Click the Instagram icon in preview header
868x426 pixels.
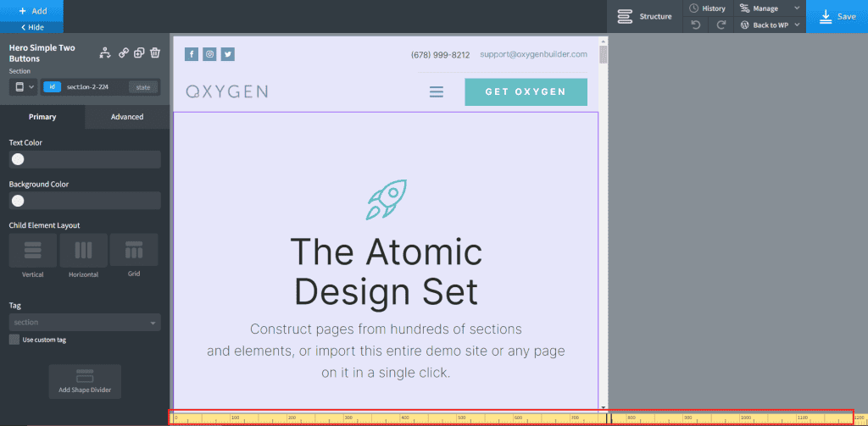209,53
